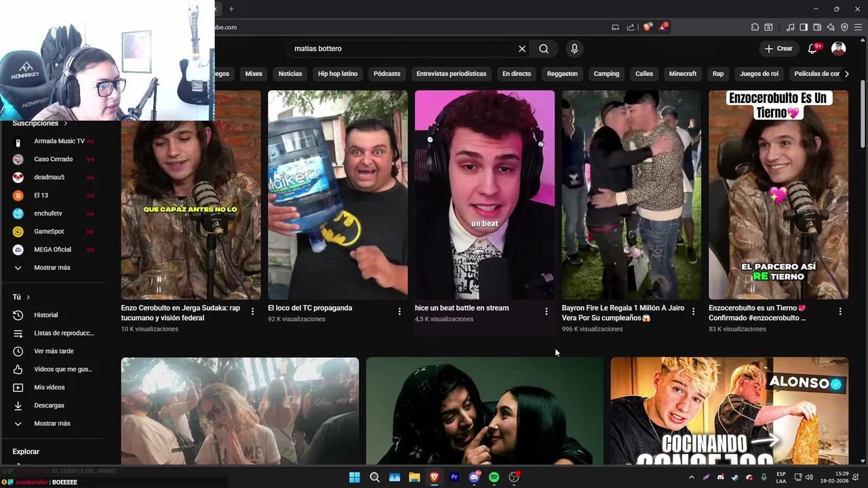868x488 pixels.
Task: Clear the search box with the X
Action: pyautogui.click(x=522, y=49)
